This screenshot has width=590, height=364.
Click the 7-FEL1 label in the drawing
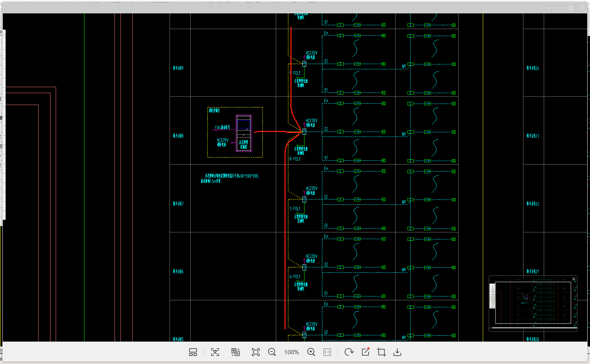click(295, 209)
